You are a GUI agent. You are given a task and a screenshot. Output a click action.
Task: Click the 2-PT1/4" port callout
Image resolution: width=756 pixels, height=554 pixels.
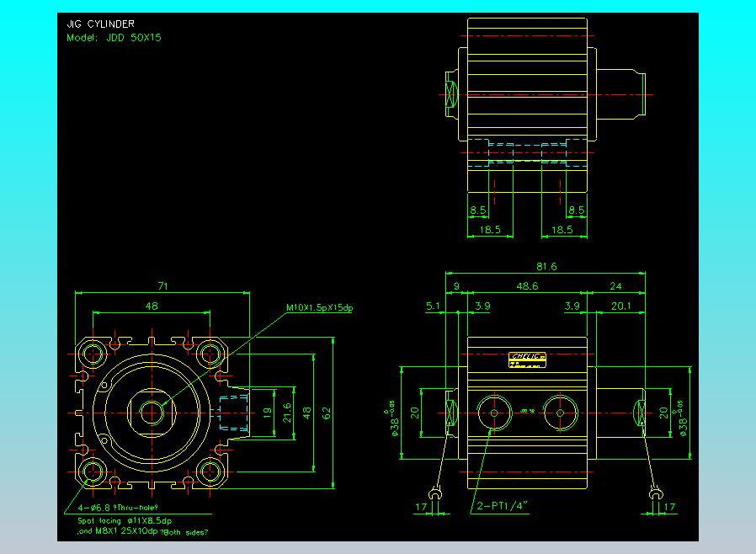[x=502, y=506]
